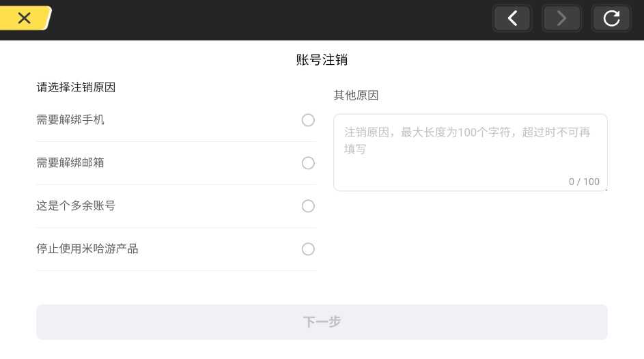Click the 需要解绑手机 reason label

tap(70, 120)
